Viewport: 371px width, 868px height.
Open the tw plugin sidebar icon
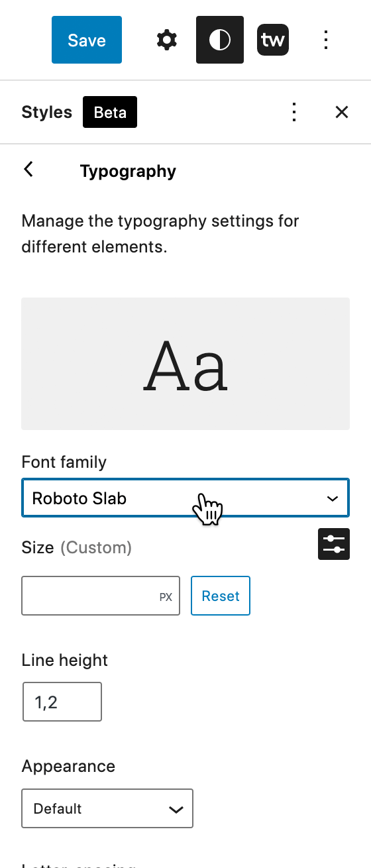(x=273, y=40)
